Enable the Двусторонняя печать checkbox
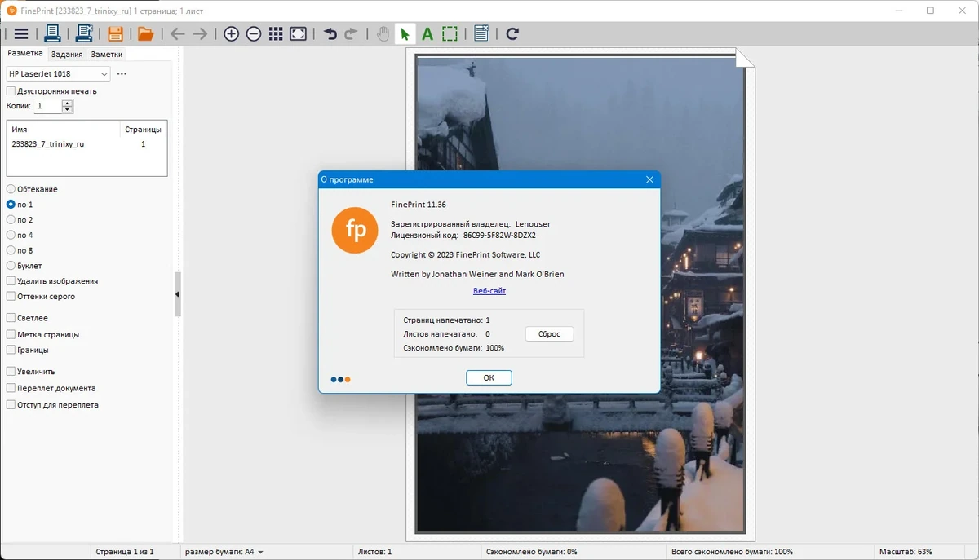Screen dimensions: 979x560 (11, 91)
